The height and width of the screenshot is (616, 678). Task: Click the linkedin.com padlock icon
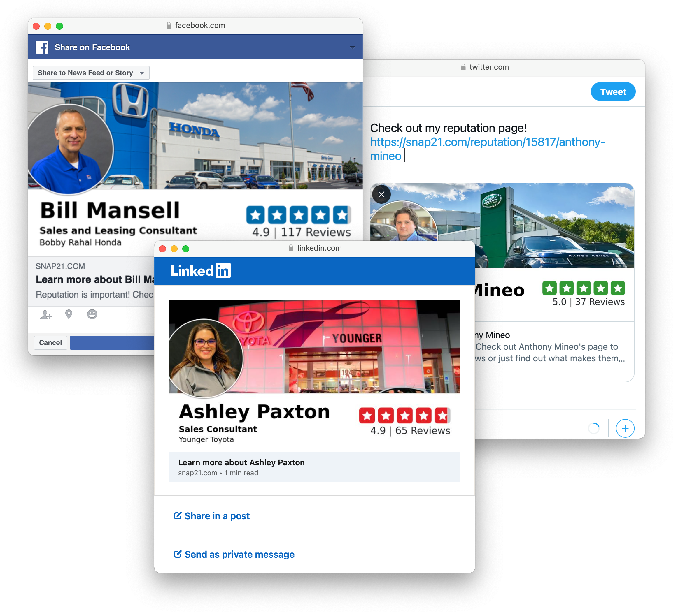point(291,248)
